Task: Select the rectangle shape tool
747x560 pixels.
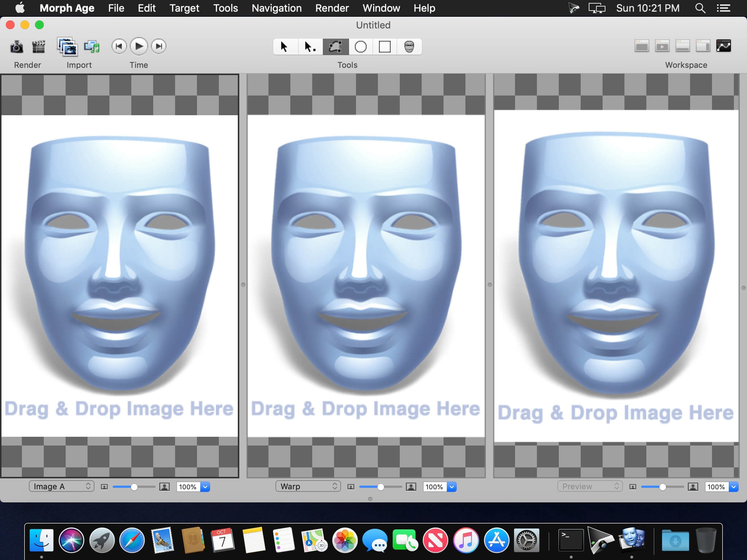Action: (385, 47)
